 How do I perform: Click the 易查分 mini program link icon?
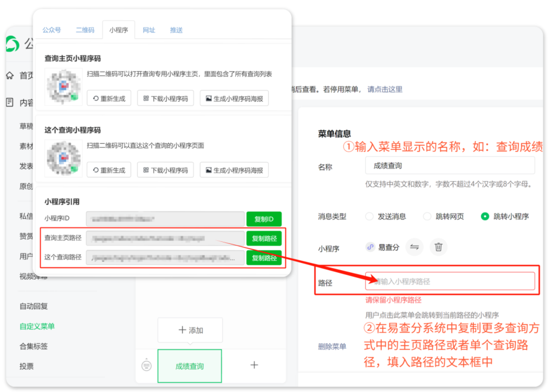point(370,247)
